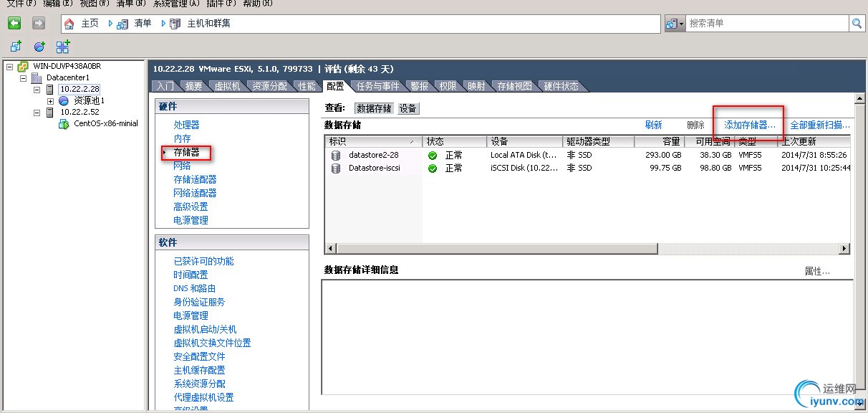Open 虚拟机启动/关机 settings
This screenshot has width=868, height=413.
point(205,329)
